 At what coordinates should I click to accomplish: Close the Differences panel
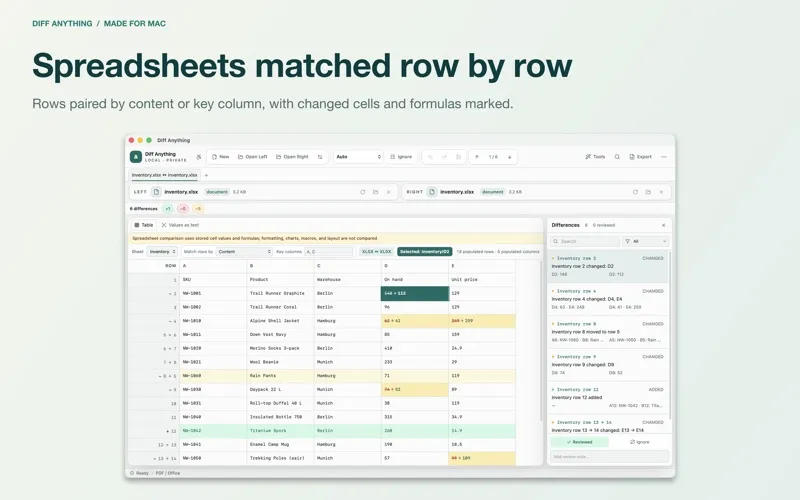click(x=663, y=225)
